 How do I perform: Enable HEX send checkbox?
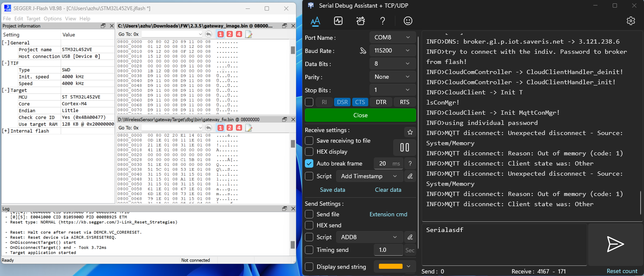[x=309, y=225]
